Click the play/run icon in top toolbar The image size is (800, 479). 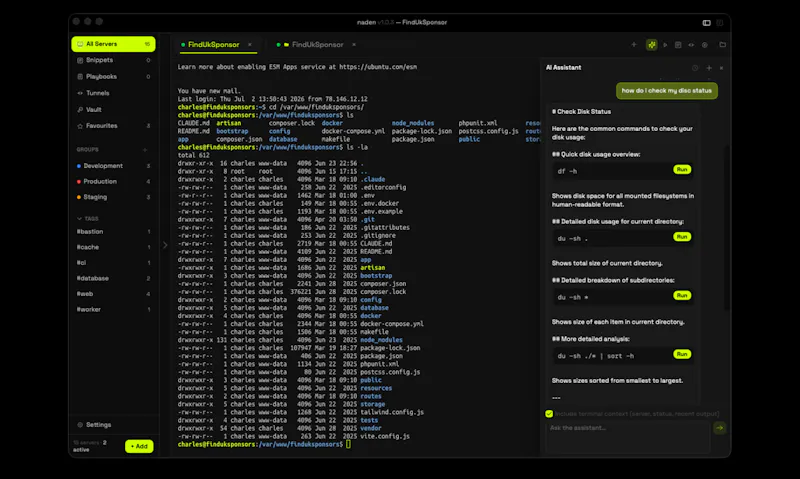click(x=665, y=45)
